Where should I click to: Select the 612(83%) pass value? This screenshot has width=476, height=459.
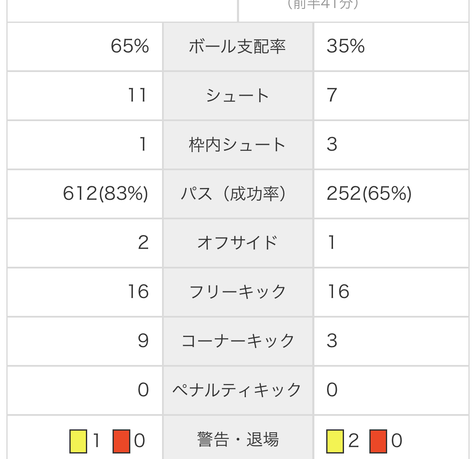click(106, 194)
